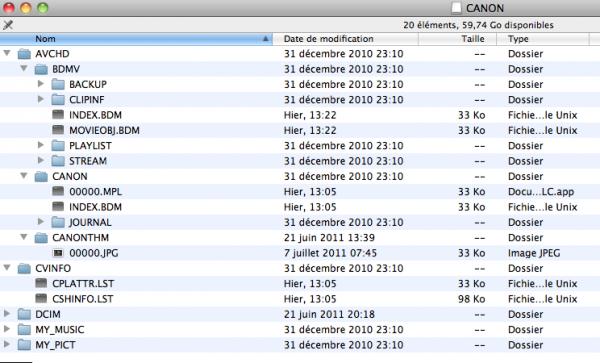The width and height of the screenshot is (600, 363).
Task: Collapse the CVINFO folder triangle
Action: pos(7,267)
